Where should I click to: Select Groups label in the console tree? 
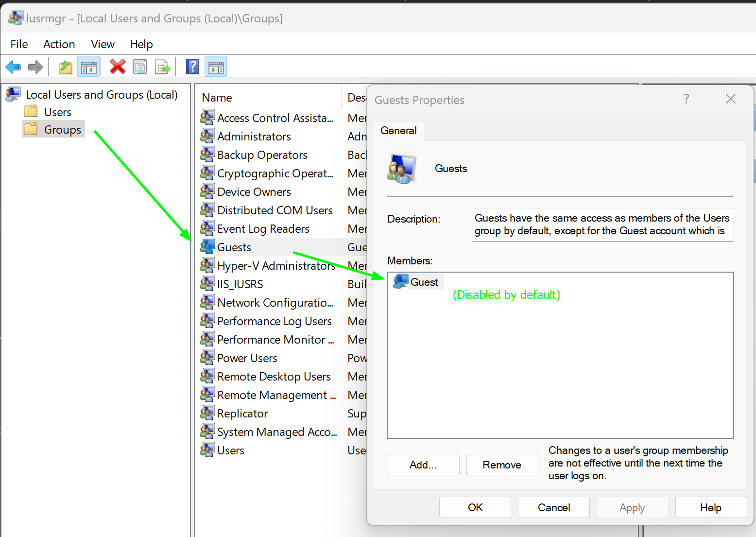63,130
